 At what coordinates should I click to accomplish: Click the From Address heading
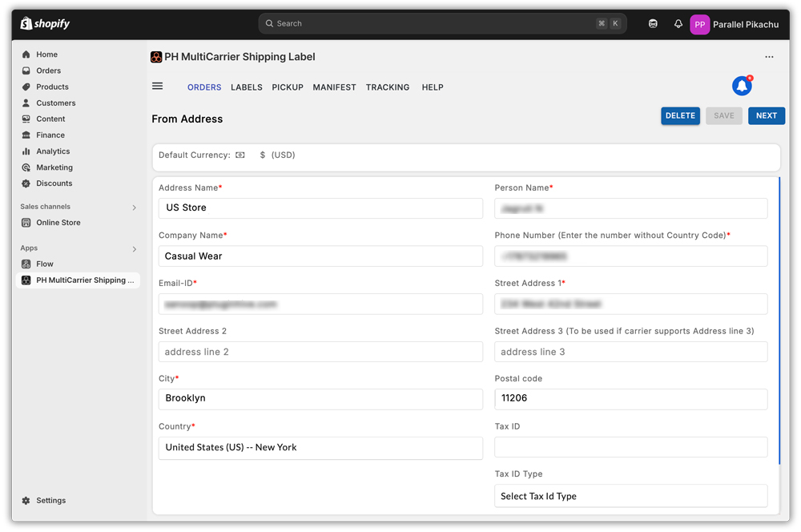click(x=187, y=119)
